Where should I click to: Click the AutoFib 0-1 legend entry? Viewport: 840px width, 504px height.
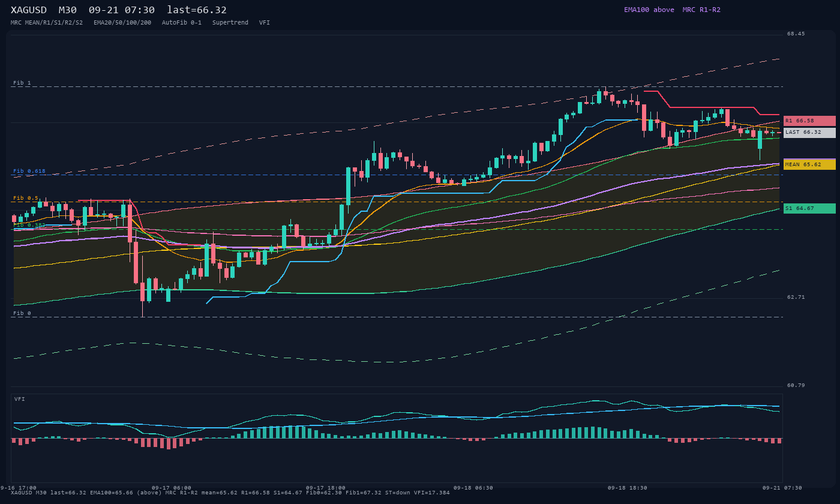pos(182,23)
